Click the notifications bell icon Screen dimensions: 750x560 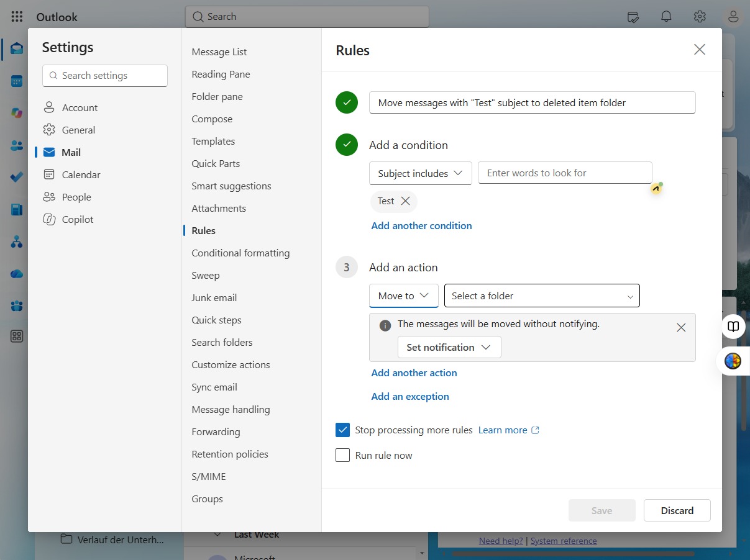[x=666, y=17]
